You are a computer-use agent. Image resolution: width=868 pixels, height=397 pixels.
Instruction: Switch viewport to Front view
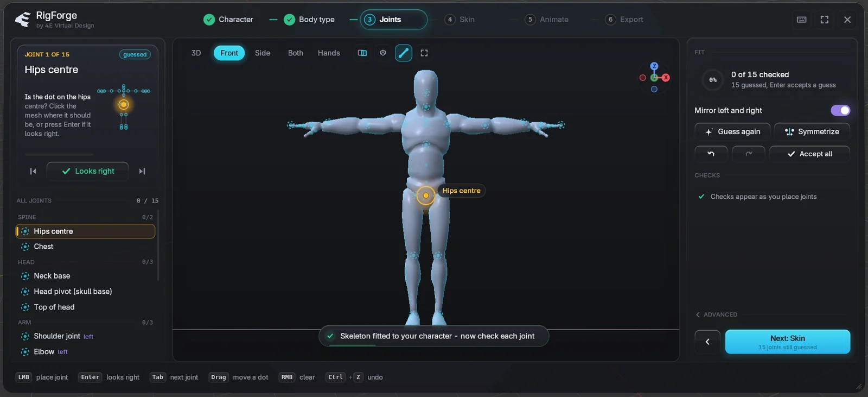pyautogui.click(x=229, y=53)
